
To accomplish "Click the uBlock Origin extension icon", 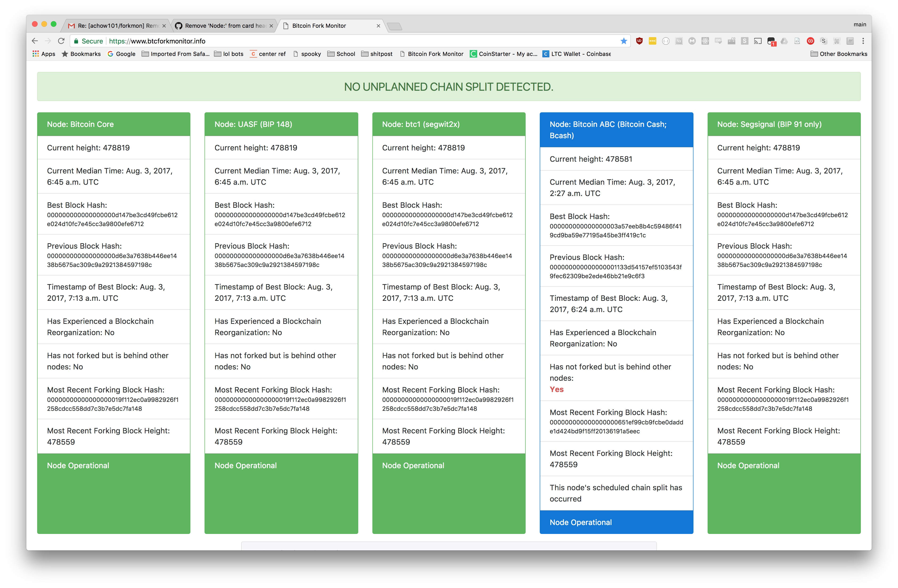I will (x=639, y=41).
